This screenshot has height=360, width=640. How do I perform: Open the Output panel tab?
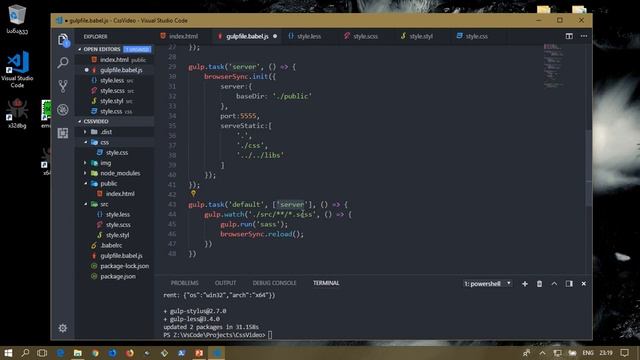click(225, 283)
